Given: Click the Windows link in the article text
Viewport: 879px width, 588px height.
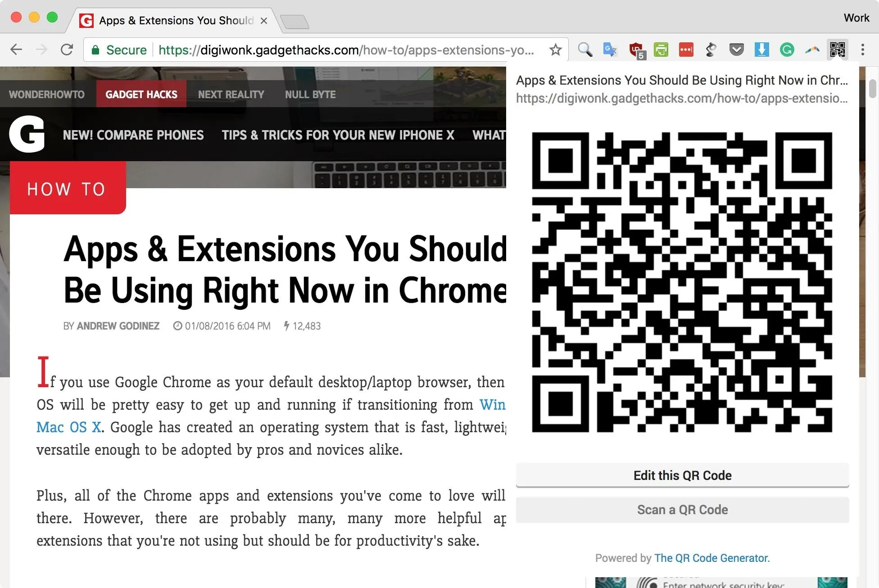Looking at the screenshot, I should pyautogui.click(x=492, y=405).
